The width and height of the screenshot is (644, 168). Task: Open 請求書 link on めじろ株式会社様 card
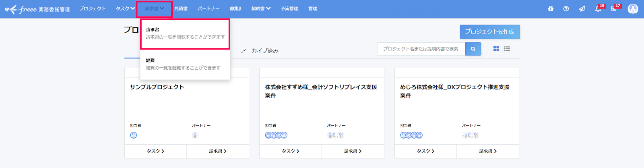488,151
